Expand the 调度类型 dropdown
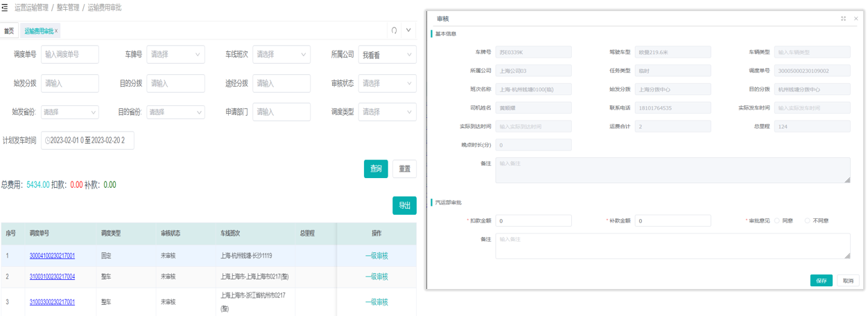Viewport: 868px width, 316px height. 387,112
